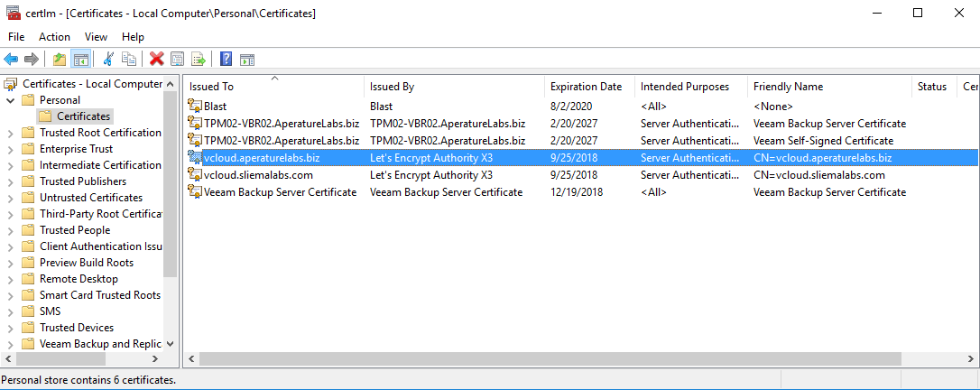Screen dimensions: 980x390
Task: Click the Export List icon
Action: pyautogui.click(x=198, y=60)
